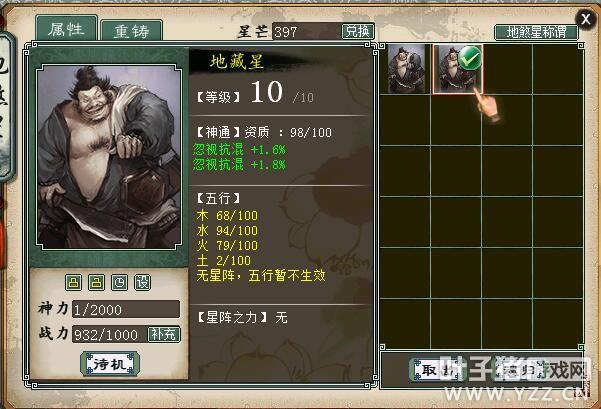Click the second yellow lock icon
Screen dimensions: 601x409
tap(97, 283)
